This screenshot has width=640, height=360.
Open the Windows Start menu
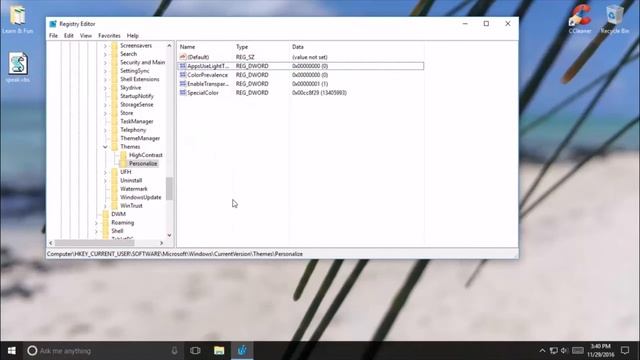coord(11,351)
